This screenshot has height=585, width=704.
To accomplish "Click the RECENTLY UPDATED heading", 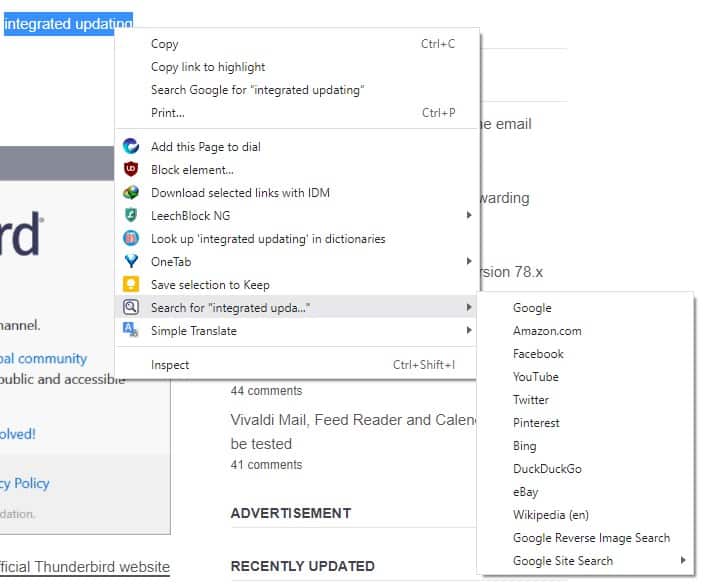I will coord(303,566).
